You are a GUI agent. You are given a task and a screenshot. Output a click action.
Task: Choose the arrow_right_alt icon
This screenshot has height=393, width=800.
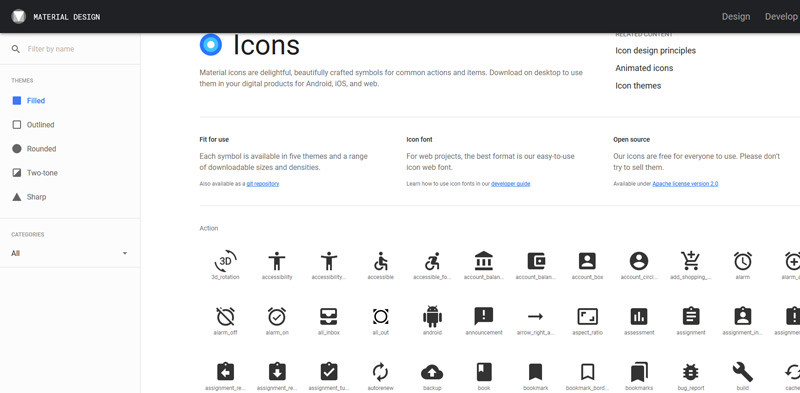[536, 316]
